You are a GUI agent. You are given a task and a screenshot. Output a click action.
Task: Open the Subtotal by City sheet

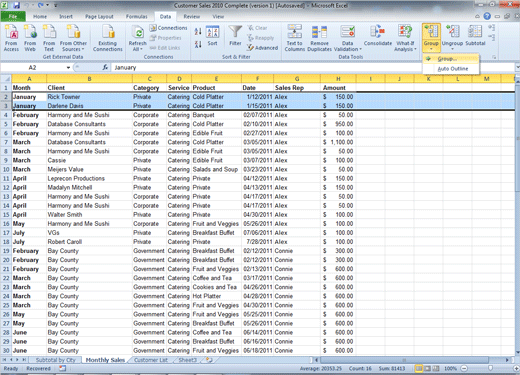(55, 360)
